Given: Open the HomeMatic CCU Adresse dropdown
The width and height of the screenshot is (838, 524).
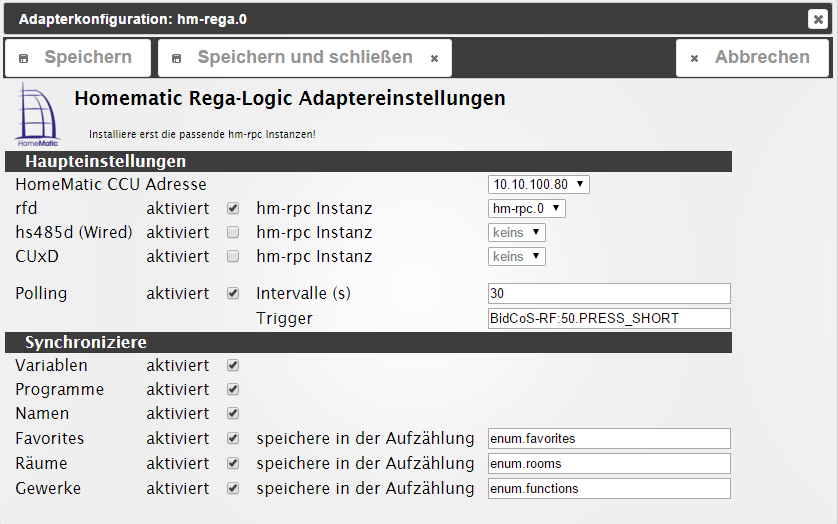Looking at the screenshot, I should (x=538, y=184).
